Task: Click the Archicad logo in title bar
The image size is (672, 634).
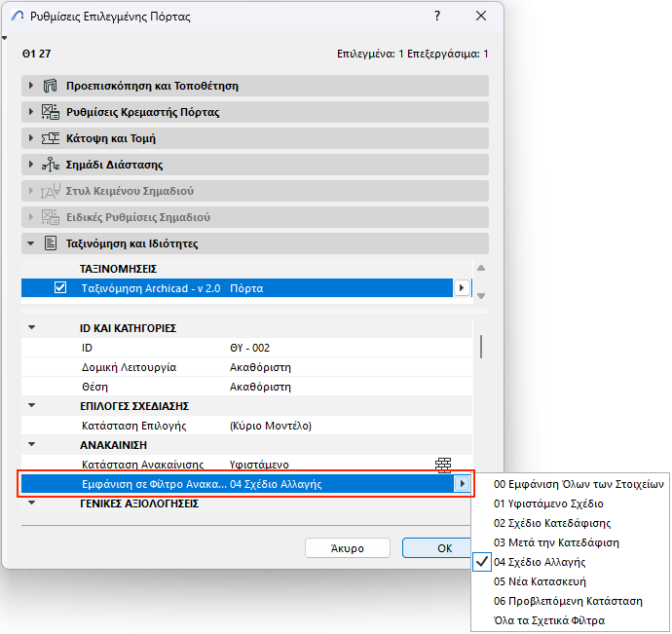Action: [18, 17]
